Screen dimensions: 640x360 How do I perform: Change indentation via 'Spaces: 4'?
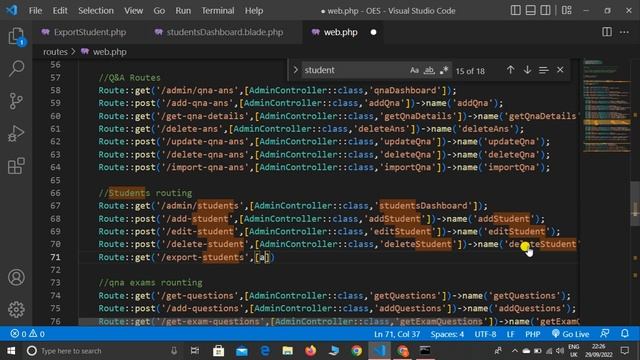[447, 334]
